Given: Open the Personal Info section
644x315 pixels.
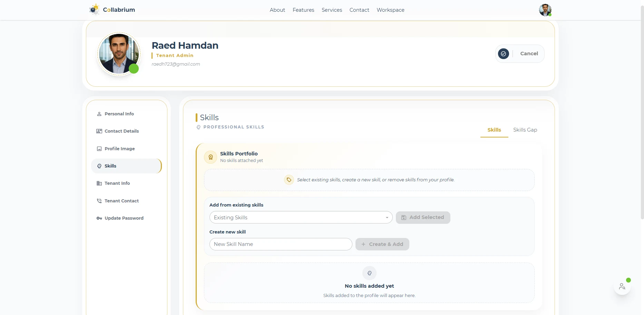Looking at the screenshot, I should click(x=126, y=114).
